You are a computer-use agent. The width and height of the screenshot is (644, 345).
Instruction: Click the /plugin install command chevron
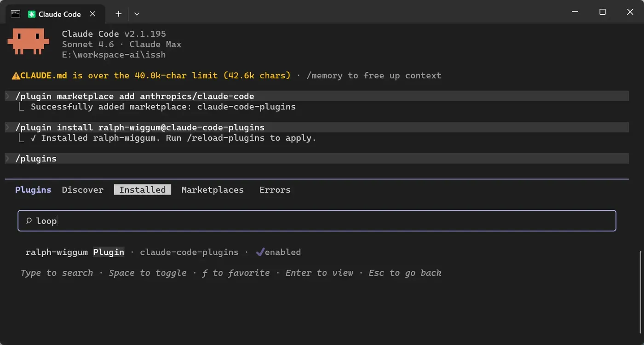click(8, 127)
